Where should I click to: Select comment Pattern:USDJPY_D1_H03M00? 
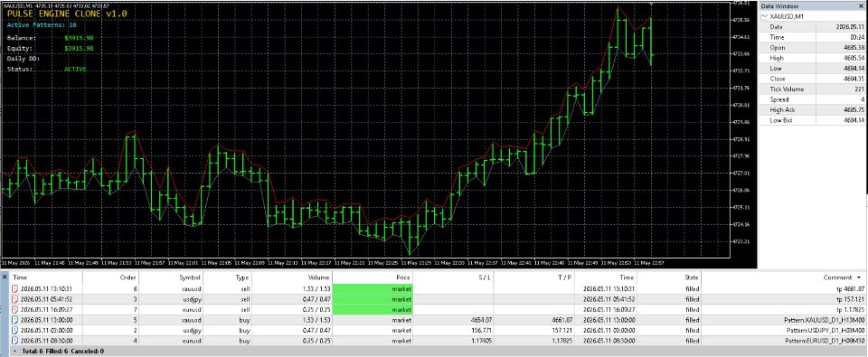point(826,330)
